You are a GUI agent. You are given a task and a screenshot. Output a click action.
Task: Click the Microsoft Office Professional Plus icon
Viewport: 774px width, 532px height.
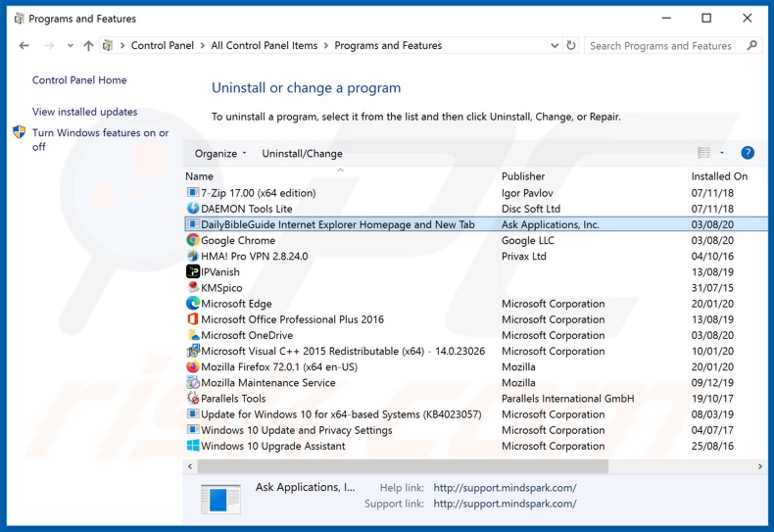(193, 319)
